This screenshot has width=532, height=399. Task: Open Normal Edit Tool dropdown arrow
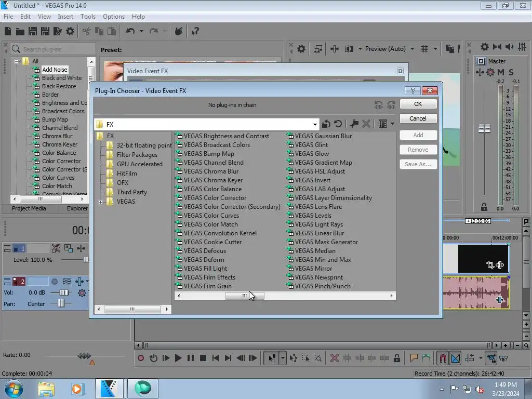point(283,358)
